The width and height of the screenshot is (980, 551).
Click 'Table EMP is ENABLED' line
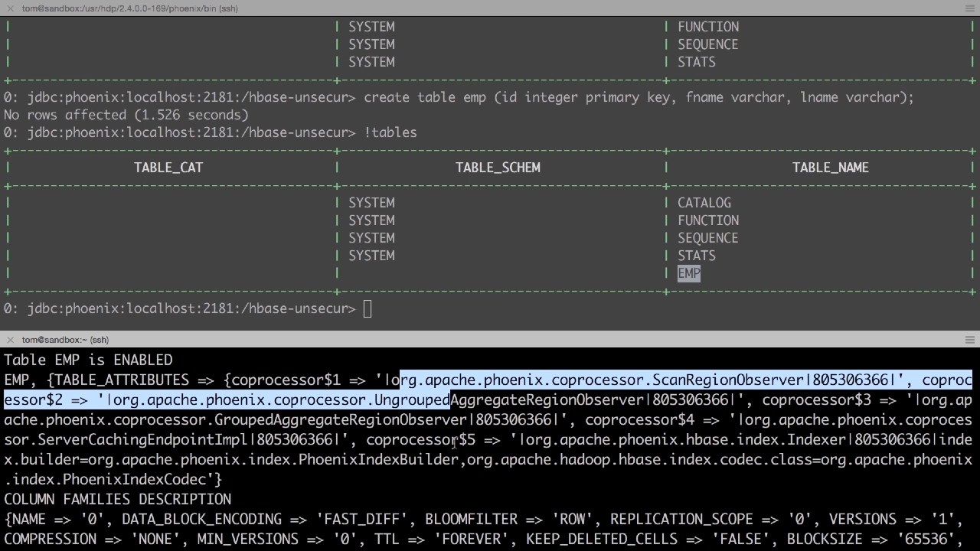(x=88, y=360)
